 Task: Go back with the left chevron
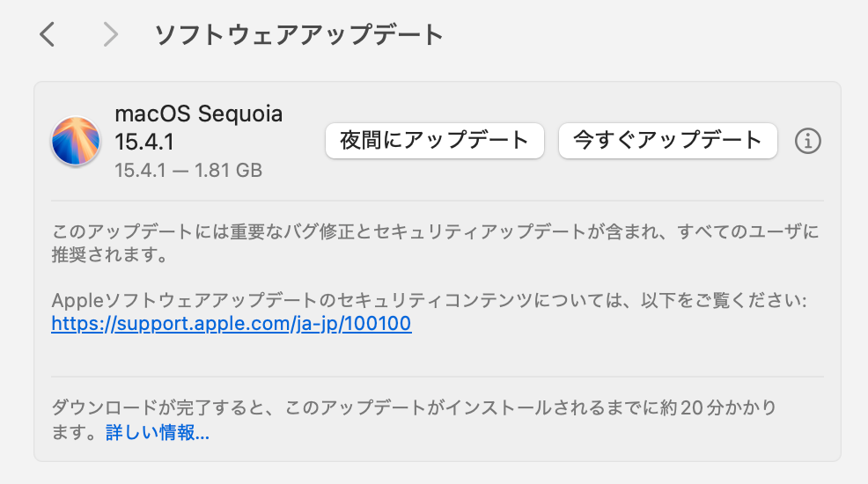[x=48, y=34]
